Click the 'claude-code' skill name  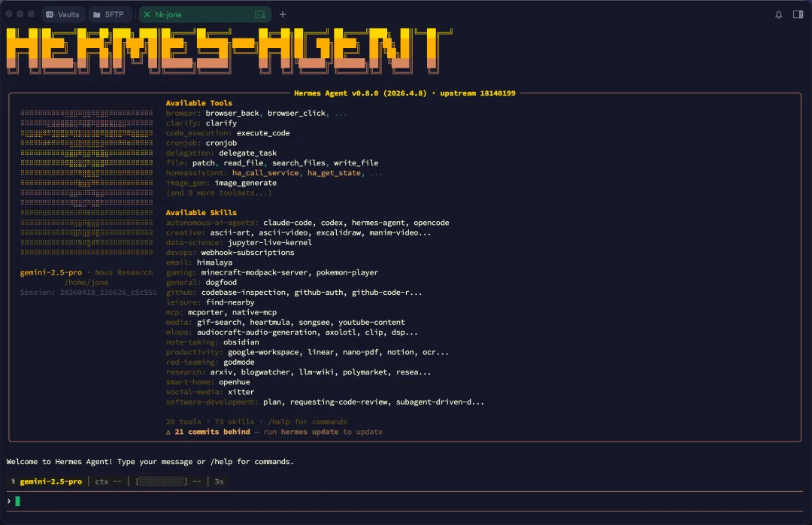(x=287, y=223)
